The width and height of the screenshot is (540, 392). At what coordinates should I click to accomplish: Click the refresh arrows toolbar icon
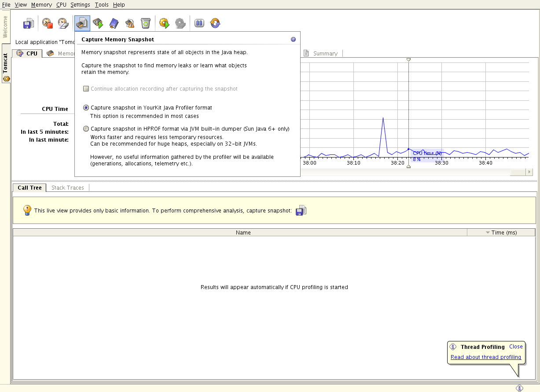(x=215, y=23)
